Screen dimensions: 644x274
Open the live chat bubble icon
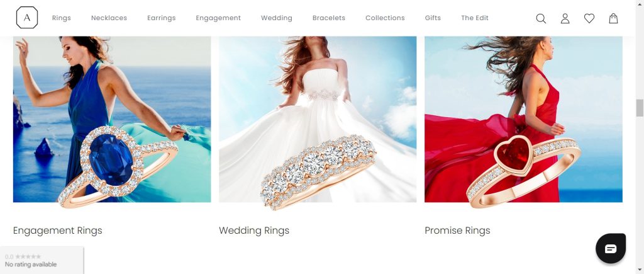pyautogui.click(x=611, y=249)
